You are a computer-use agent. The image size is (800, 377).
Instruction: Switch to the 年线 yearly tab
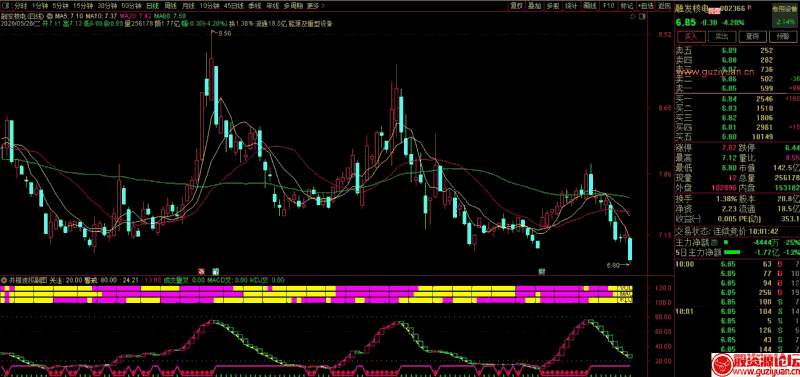[x=273, y=6]
